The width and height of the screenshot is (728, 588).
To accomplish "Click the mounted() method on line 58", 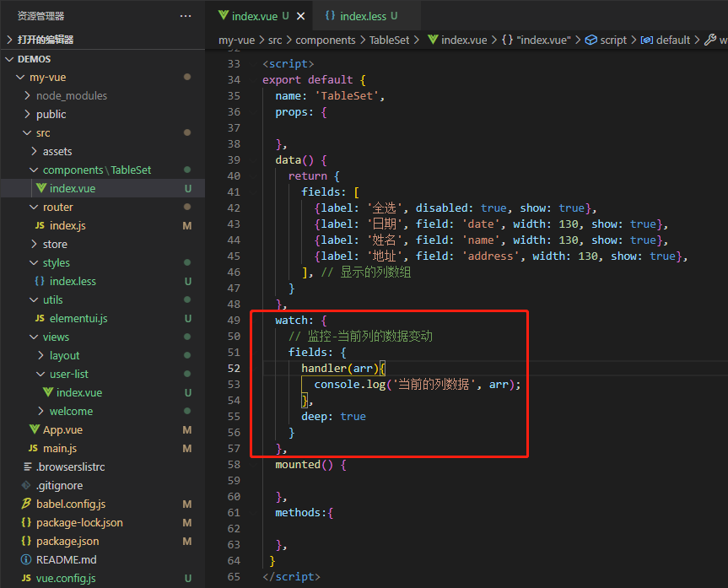I will coord(310,465).
